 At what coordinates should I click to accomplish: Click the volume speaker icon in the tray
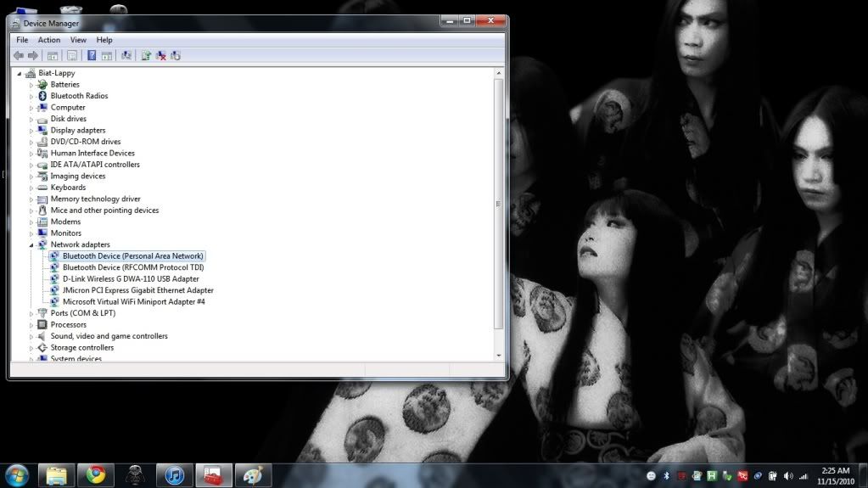[788, 476]
